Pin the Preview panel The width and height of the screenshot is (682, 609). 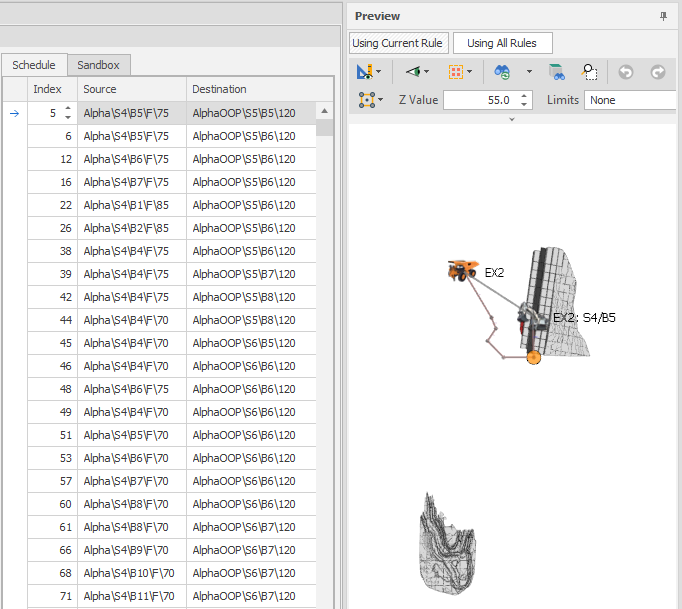[663, 17]
